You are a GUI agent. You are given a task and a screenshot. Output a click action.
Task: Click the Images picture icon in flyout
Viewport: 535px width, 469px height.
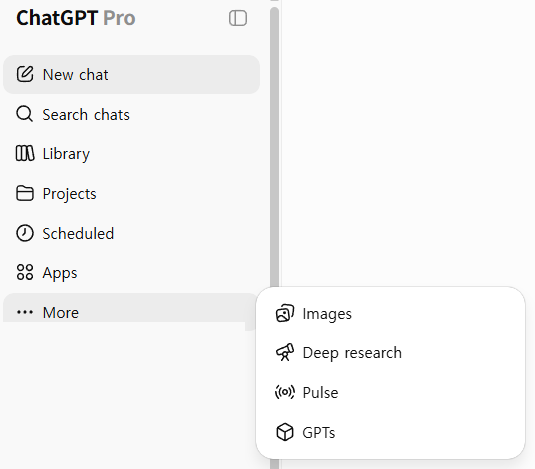click(x=285, y=313)
